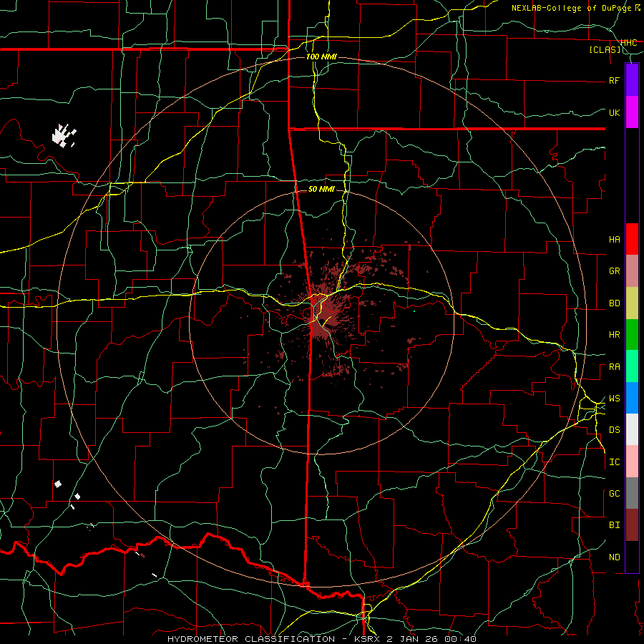Viewport: 644px width, 644px height.
Task: Click the HHC product label
Action: tap(628, 42)
